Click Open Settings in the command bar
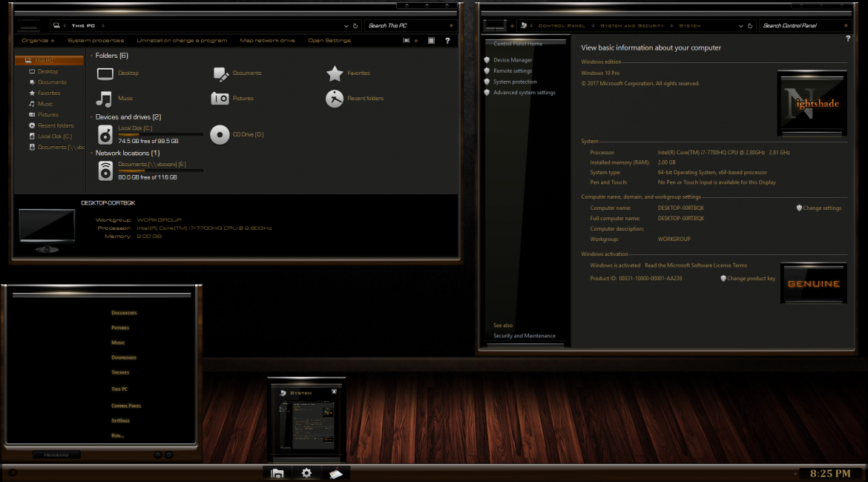 (329, 41)
